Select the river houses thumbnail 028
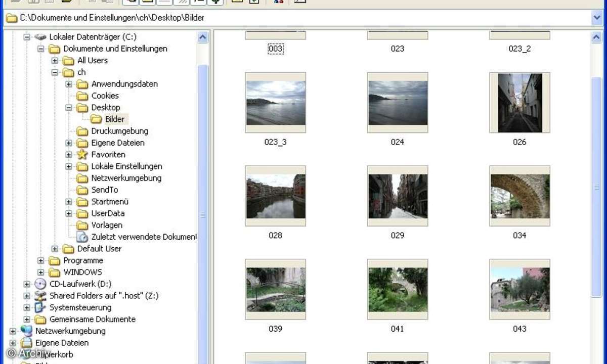This screenshot has width=607, height=364. [x=276, y=196]
